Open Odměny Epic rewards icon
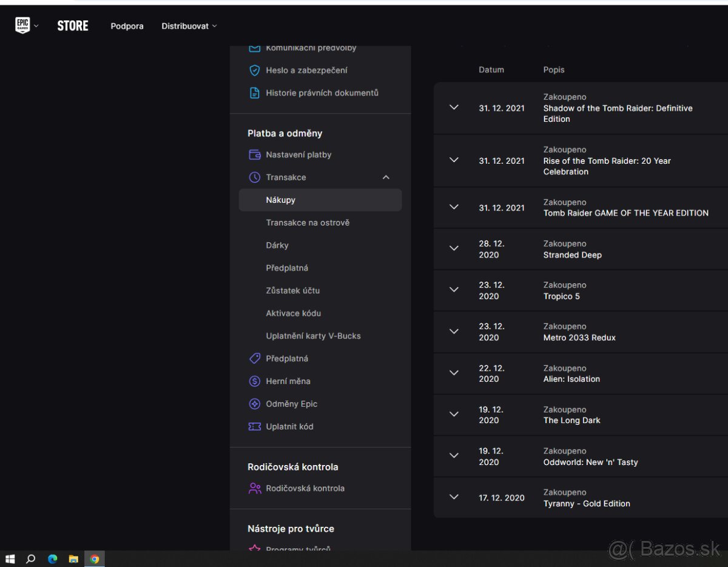Viewport: 728px width, 567px height. tap(255, 404)
